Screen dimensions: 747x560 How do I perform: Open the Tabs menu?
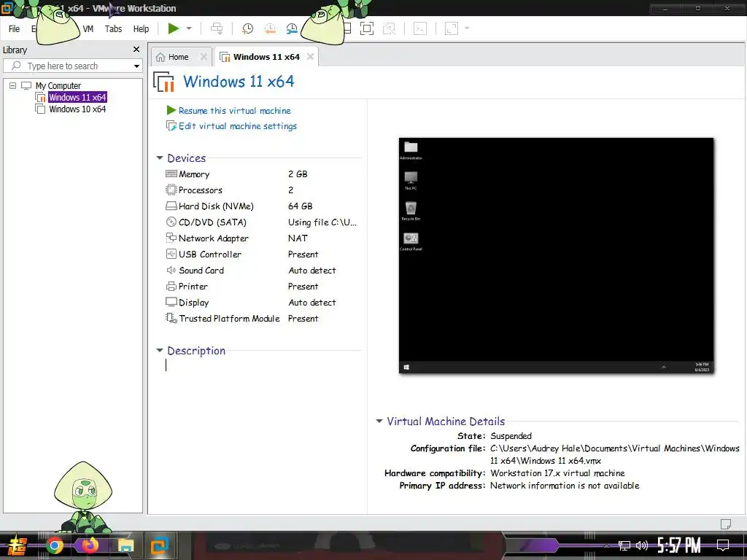coord(113,29)
